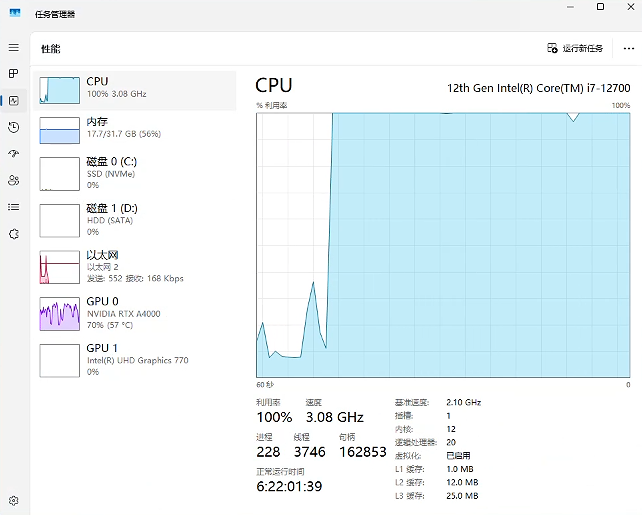Image resolution: width=642 pixels, height=515 pixels.
Task: View GPU 0 NVIDIA RTX A4000
Action: 136,312
